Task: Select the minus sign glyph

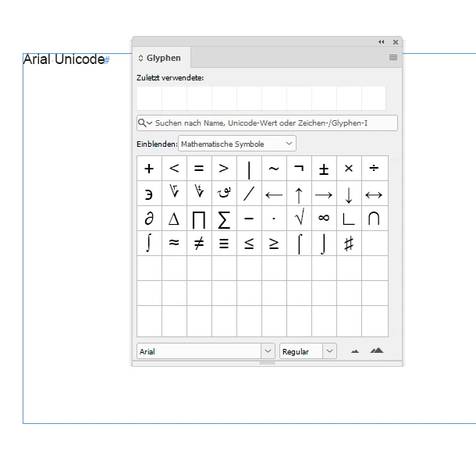Action: tap(249, 219)
